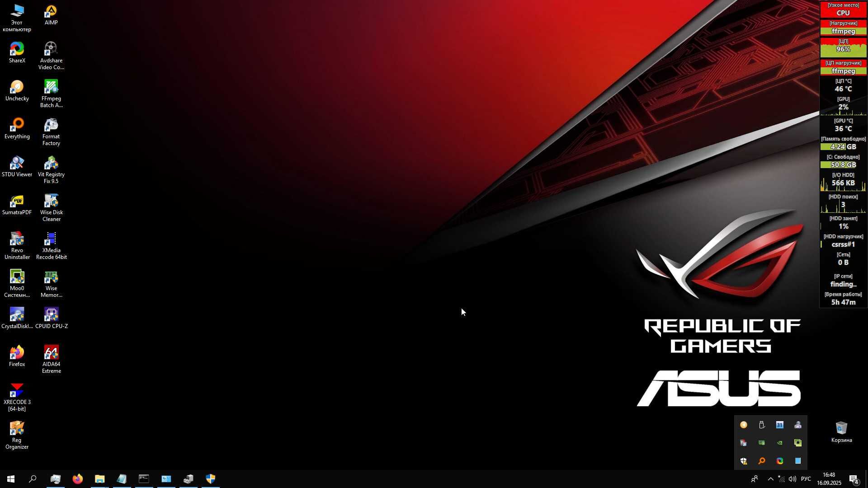Click the '[I/O HDD] 566 KB' reading
Image resolution: width=868 pixels, height=488 pixels.
point(843,181)
